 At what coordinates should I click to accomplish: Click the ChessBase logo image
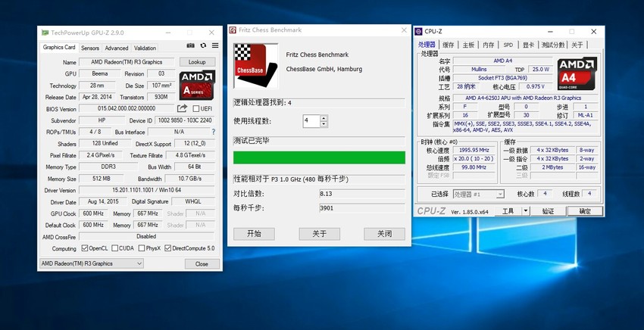click(x=255, y=66)
